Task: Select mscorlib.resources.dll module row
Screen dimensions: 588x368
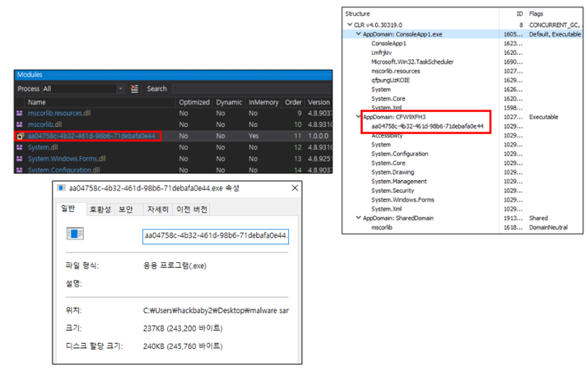Action: coord(173,113)
